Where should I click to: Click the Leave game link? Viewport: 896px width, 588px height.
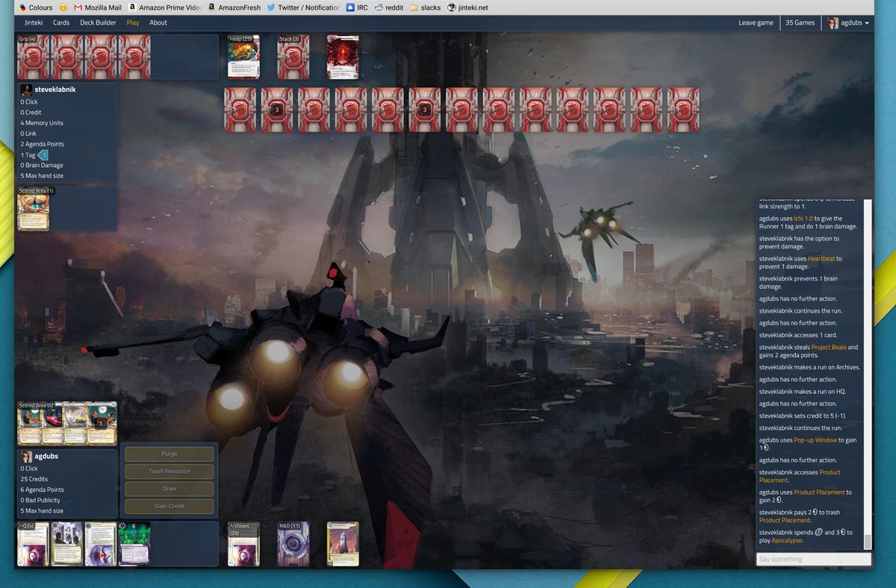tap(756, 22)
